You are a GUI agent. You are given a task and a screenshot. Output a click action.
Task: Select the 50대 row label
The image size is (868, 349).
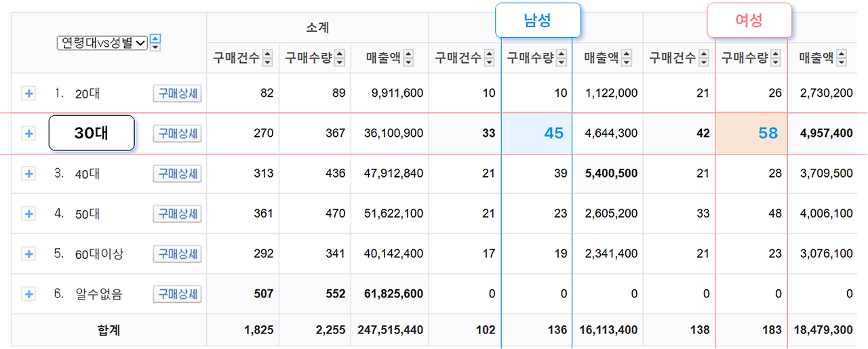pos(87,214)
